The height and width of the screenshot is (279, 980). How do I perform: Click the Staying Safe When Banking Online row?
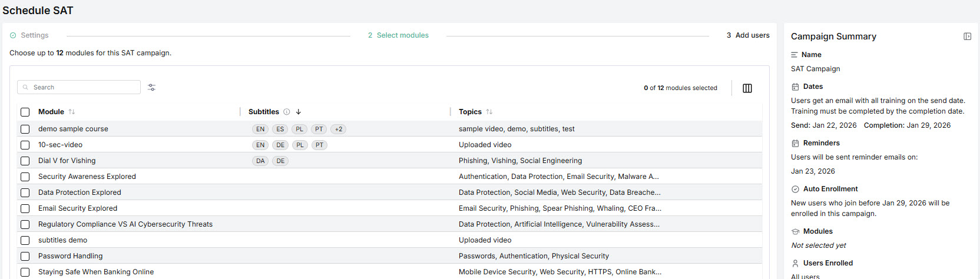pyautogui.click(x=96, y=272)
